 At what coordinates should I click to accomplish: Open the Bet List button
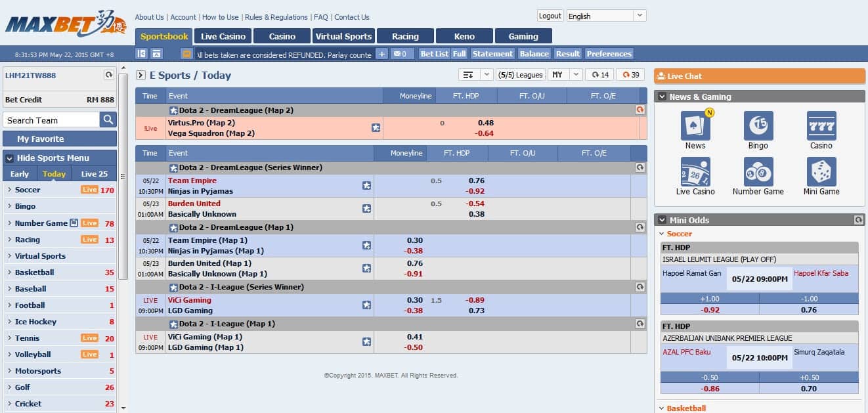[435, 54]
